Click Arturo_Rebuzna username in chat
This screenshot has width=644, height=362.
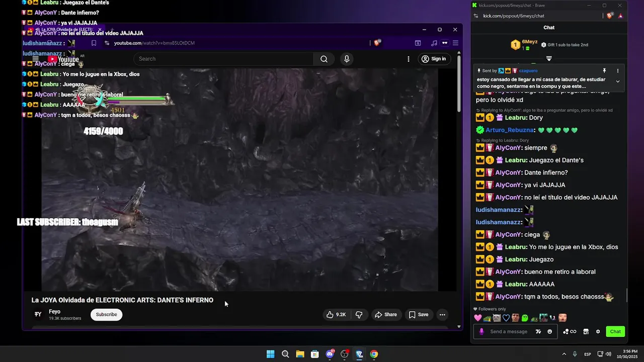tap(510, 130)
